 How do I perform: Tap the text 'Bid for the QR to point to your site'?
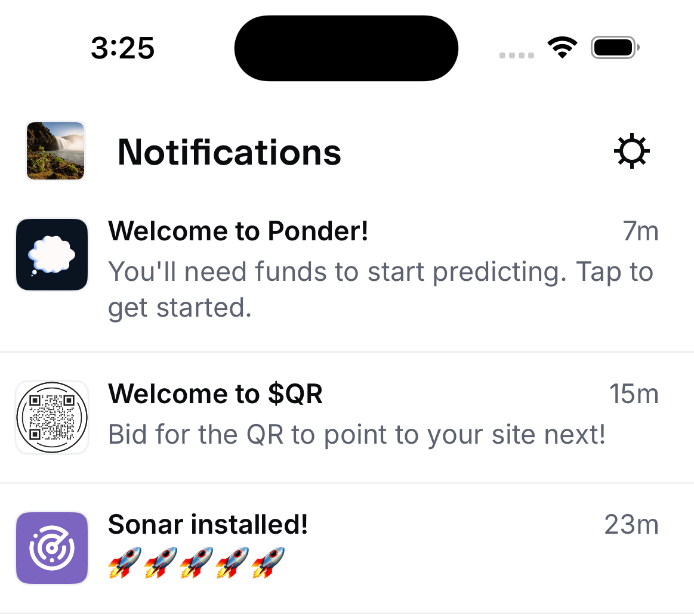pos(356,434)
